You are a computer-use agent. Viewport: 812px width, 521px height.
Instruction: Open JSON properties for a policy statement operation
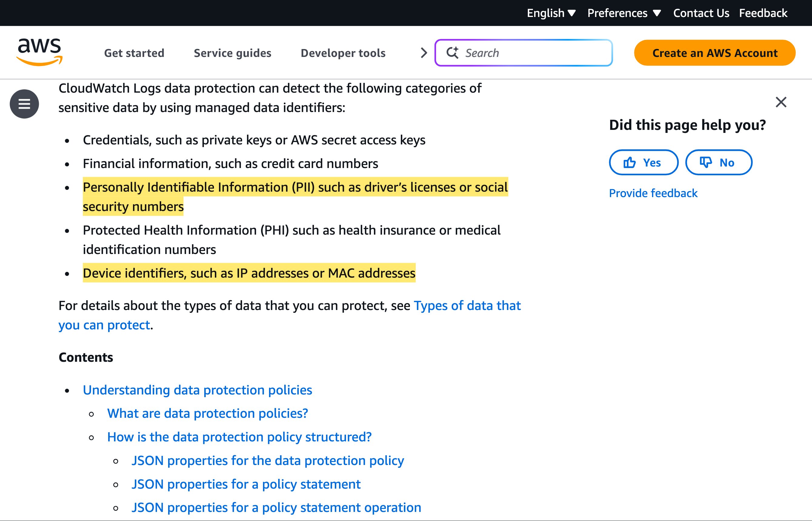276,507
